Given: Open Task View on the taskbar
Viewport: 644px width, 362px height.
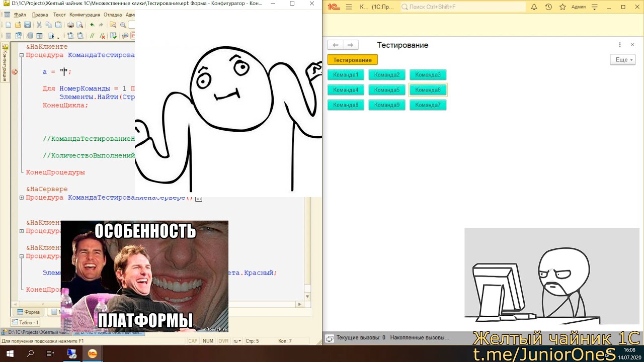Looking at the screenshot, I should [50, 353].
